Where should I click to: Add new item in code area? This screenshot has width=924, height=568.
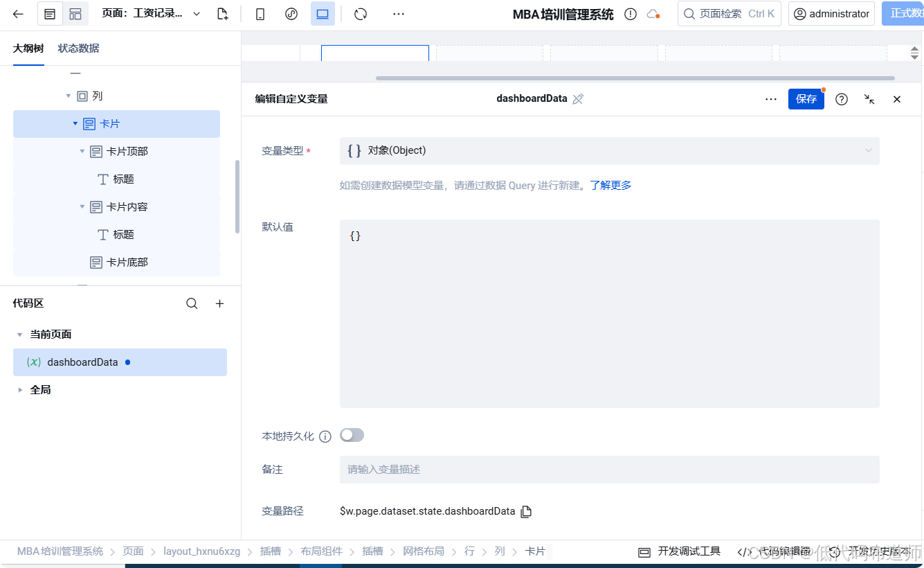coord(220,303)
